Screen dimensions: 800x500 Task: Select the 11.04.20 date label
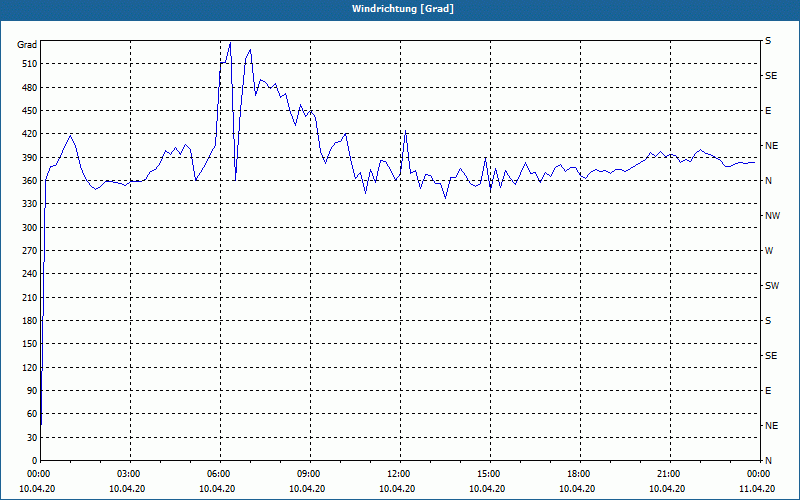(x=757, y=489)
